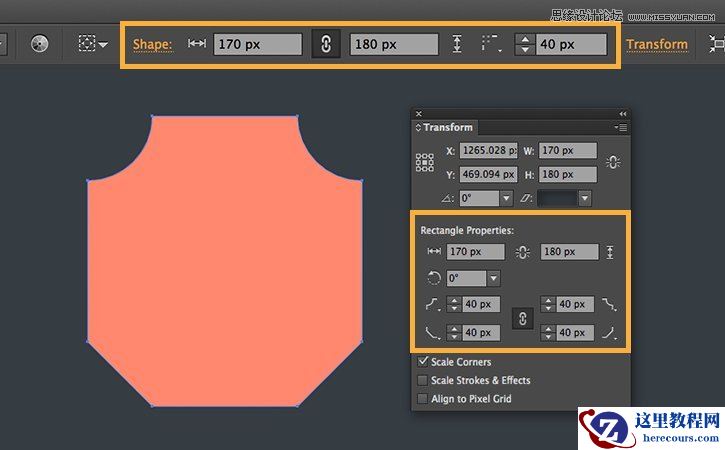Enable Scale Strokes & Effects checkbox
The height and width of the screenshot is (450, 725).
click(423, 380)
